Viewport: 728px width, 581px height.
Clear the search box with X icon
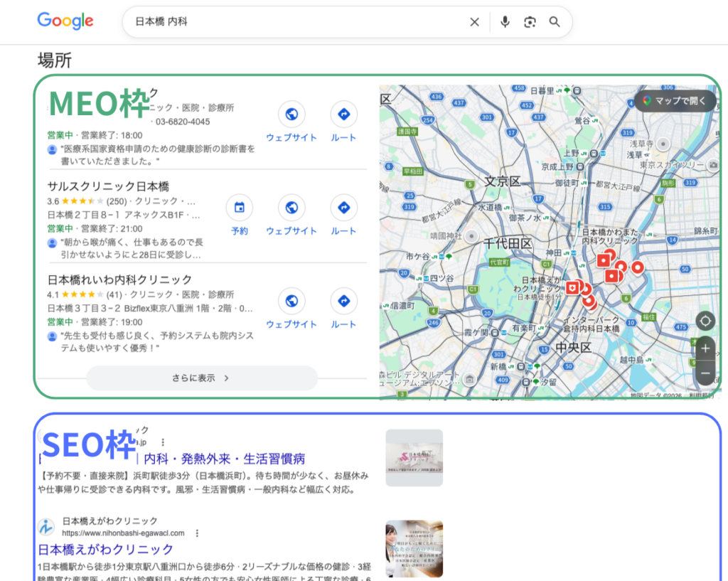pos(474,22)
